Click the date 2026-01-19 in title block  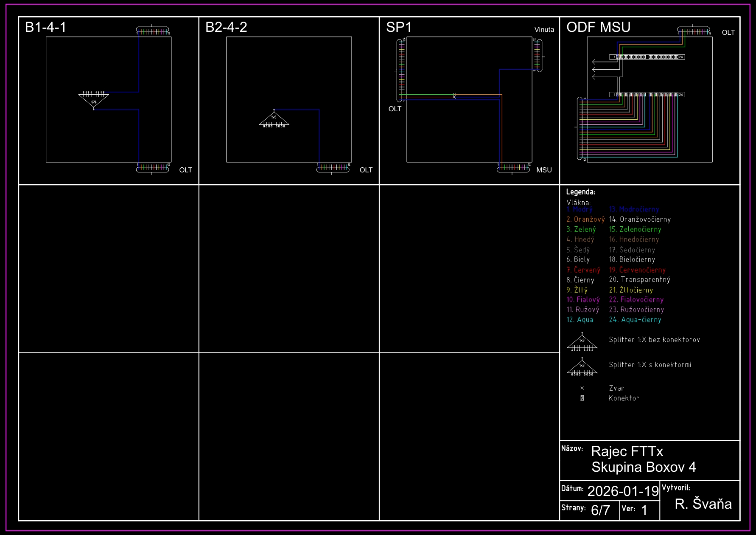click(x=623, y=491)
